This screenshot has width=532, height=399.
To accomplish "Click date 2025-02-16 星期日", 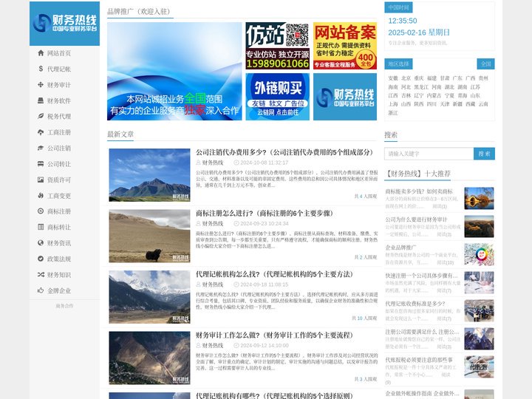I will coord(419,33).
